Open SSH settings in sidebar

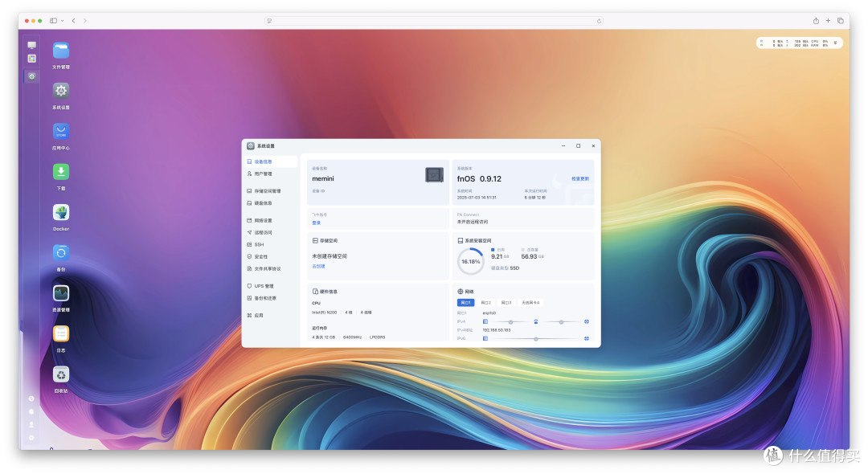[x=271, y=244]
